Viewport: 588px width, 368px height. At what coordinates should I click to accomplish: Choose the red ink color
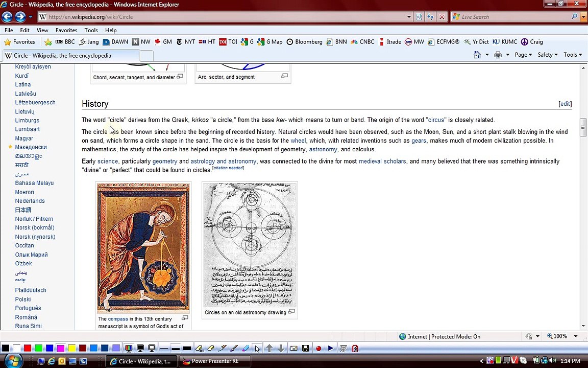[28, 348]
